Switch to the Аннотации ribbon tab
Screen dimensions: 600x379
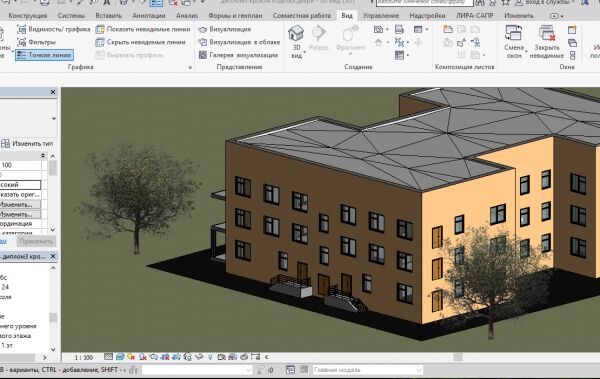click(x=148, y=16)
